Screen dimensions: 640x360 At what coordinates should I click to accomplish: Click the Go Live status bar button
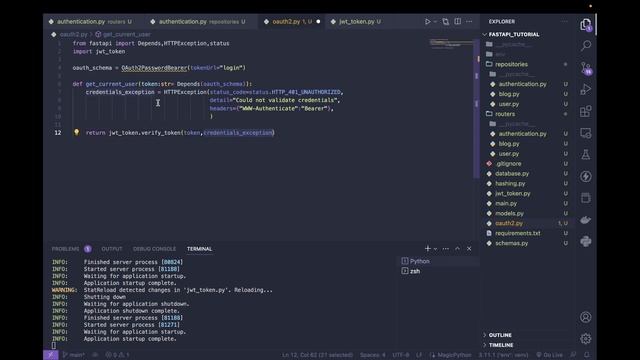tap(549, 355)
